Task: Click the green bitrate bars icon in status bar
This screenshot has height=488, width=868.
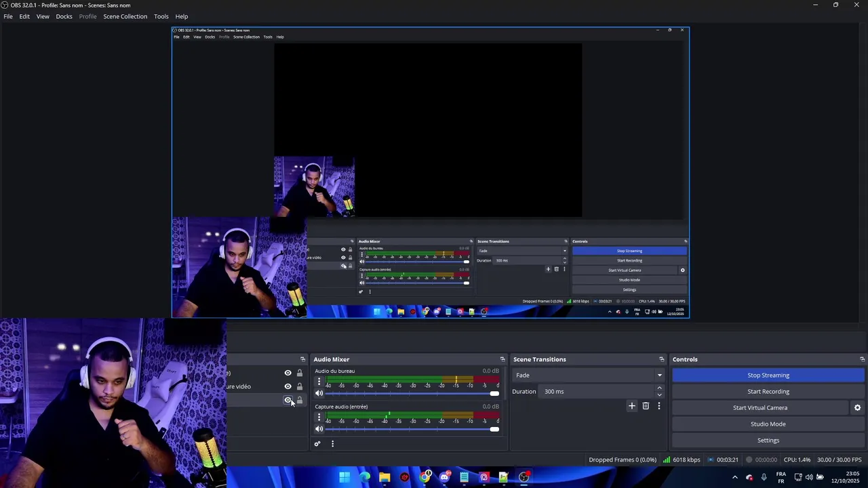Action: (667, 460)
